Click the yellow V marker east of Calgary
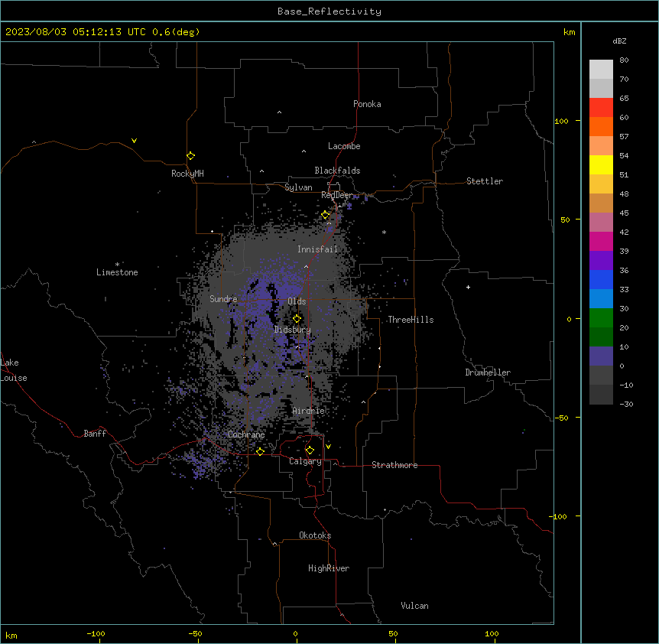The height and width of the screenshot is (644, 659). 328,447
